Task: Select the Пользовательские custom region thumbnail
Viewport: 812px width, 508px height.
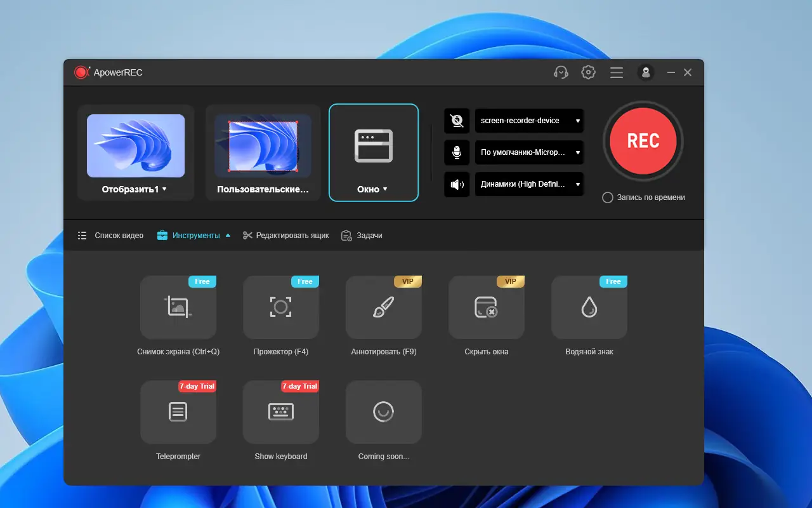Action: 263,146
